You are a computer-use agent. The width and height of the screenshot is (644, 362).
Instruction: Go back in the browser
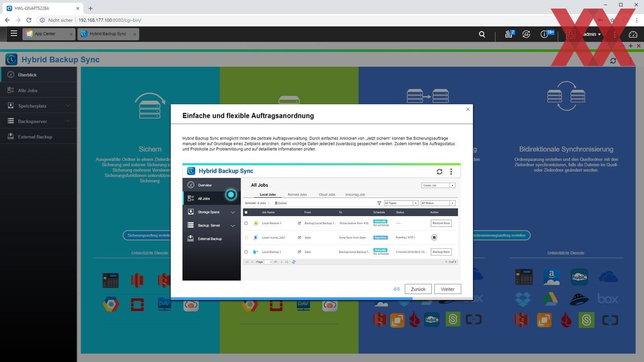pos(7,20)
